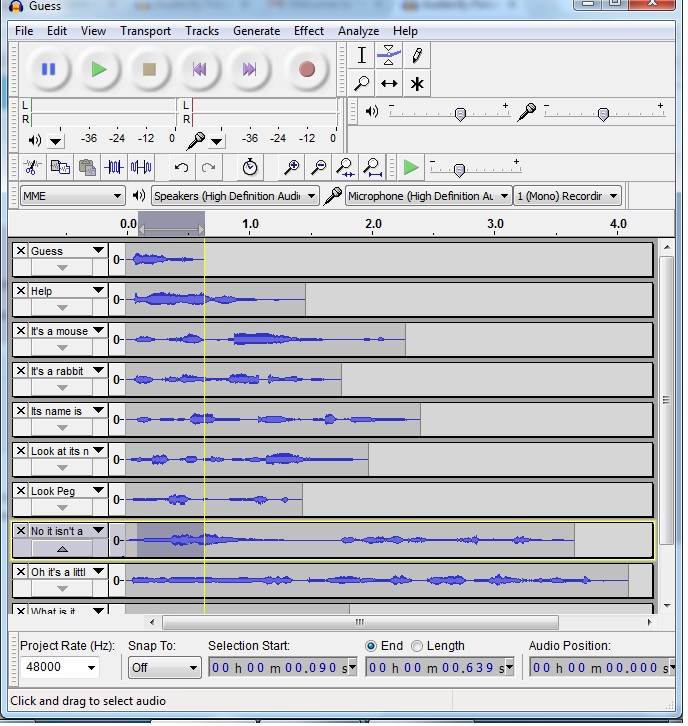Image resolution: width=688 pixels, height=726 pixels.
Task: Click the input meter microphone icon
Action: tap(196, 141)
